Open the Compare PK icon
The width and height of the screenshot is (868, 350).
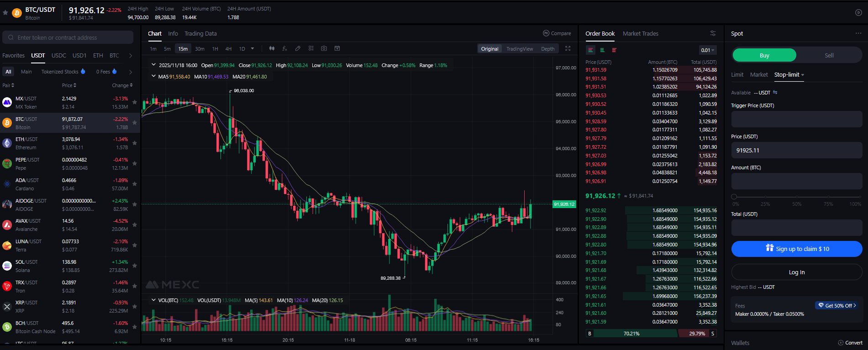tap(546, 33)
